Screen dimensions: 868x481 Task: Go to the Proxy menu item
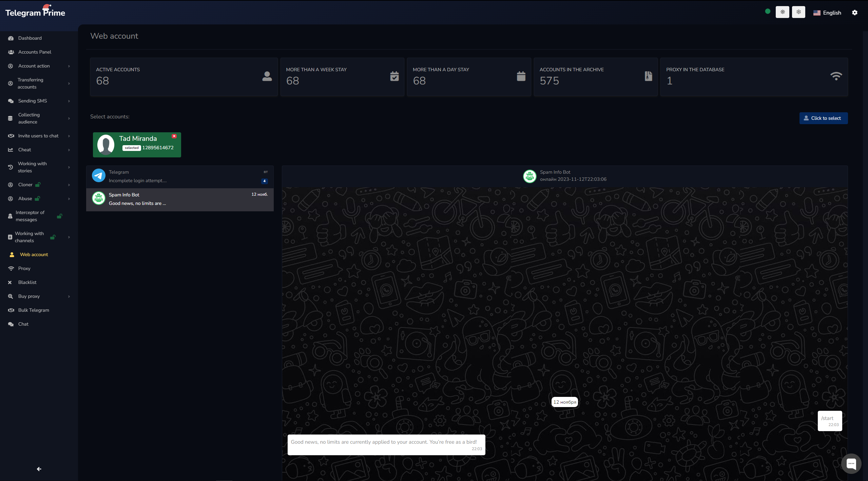(24, 268)
